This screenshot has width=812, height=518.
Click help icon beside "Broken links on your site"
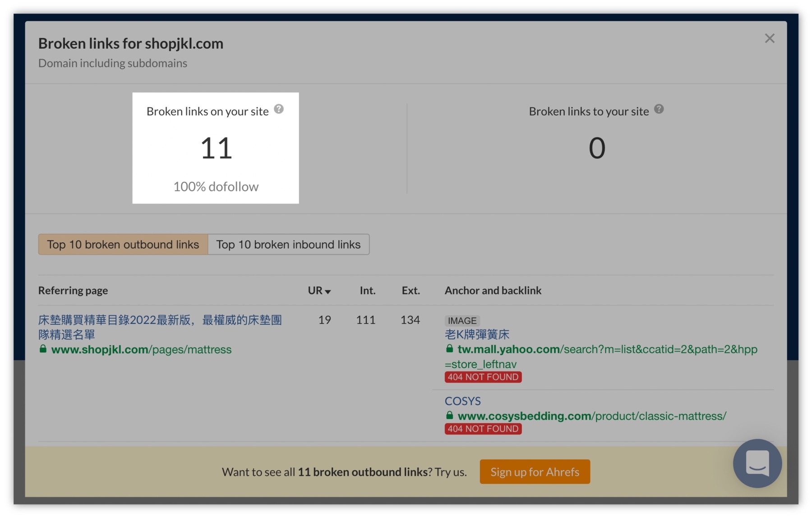pyautogui.click(x=279, y=108)
